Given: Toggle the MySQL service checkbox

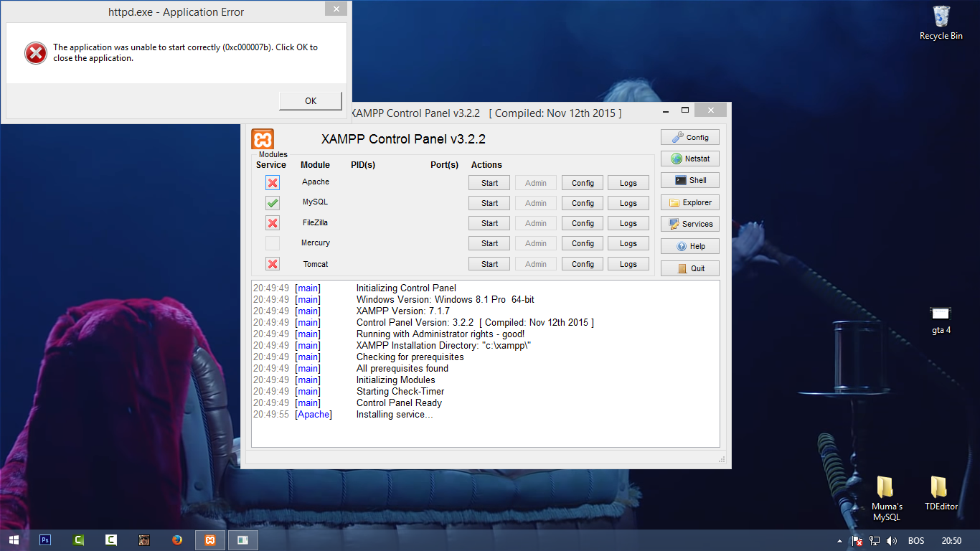Looking at the screenshot, I should tap(273, 203).
